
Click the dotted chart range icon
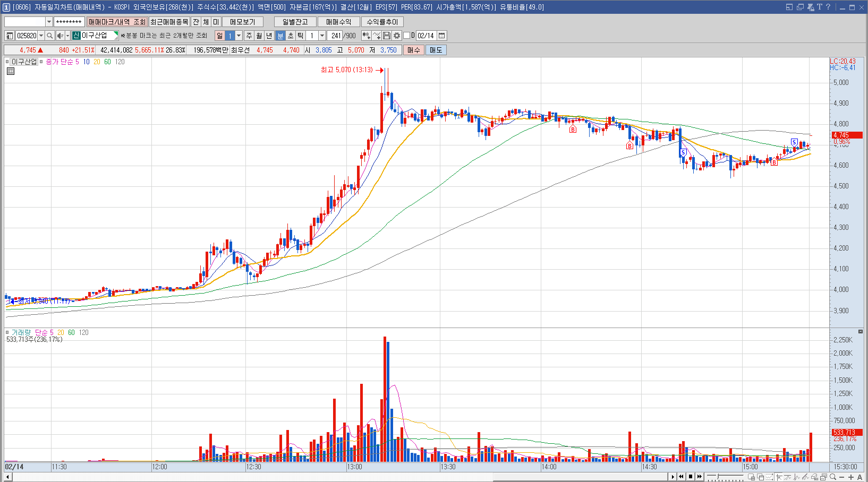(769, 477)
